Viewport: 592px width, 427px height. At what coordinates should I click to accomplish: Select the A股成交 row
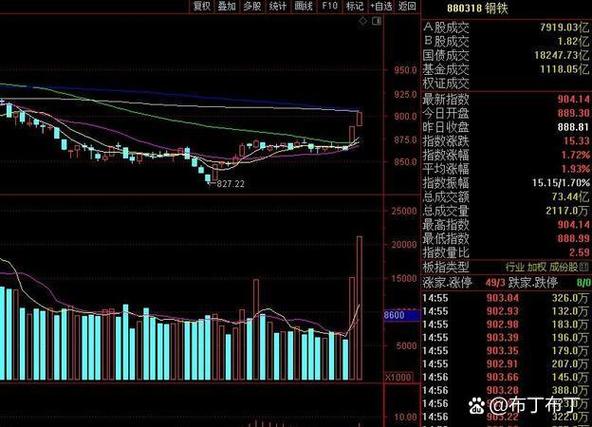506,27
